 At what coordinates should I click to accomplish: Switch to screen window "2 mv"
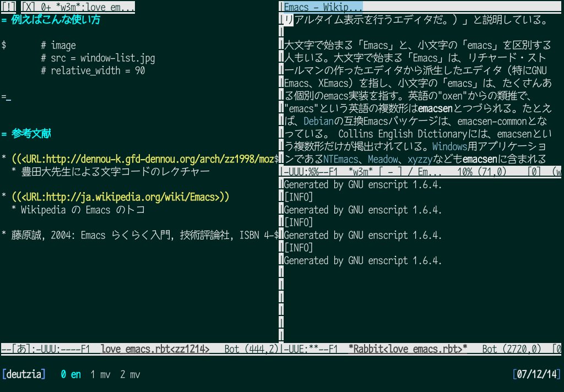[130, 374]
